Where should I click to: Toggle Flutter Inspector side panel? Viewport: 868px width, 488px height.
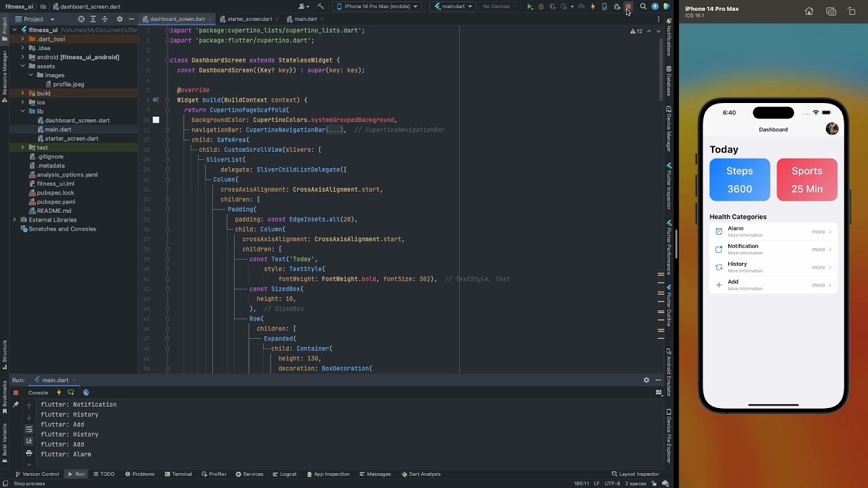click(669, 186)
